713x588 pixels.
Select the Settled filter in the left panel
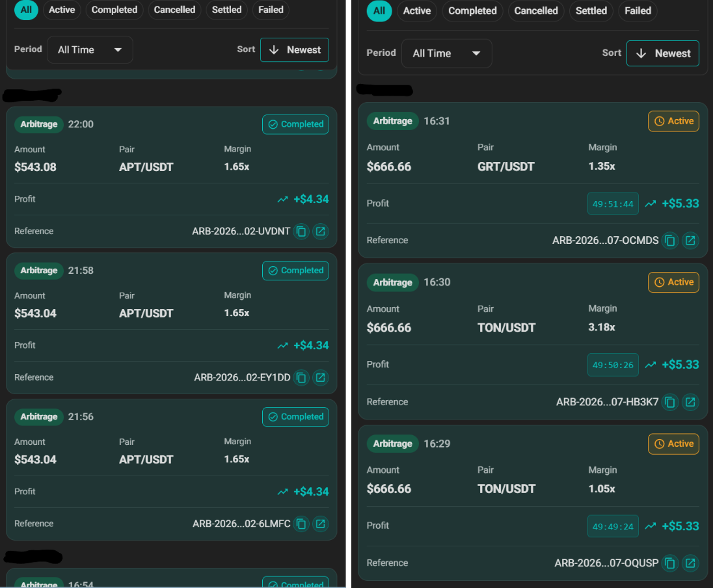(226, 10)
